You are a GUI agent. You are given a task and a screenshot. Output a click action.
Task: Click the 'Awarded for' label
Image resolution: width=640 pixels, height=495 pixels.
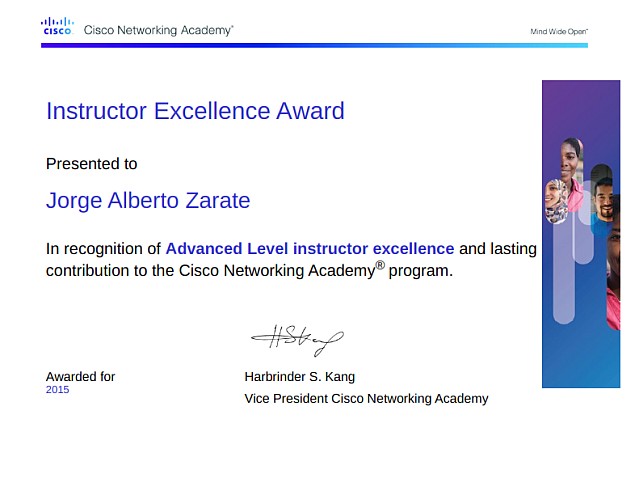(x=80, y=376)
